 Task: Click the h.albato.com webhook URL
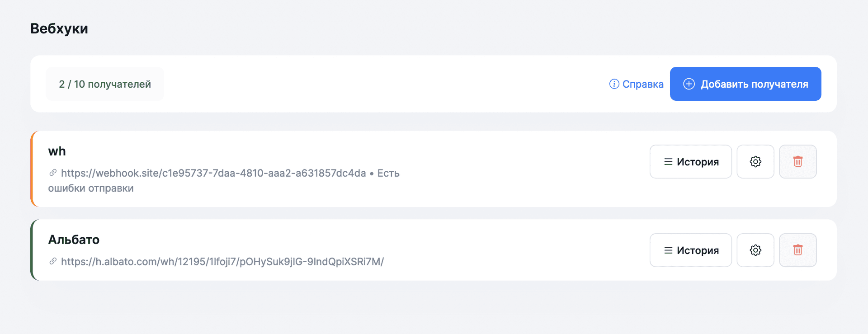pos(222,262)
